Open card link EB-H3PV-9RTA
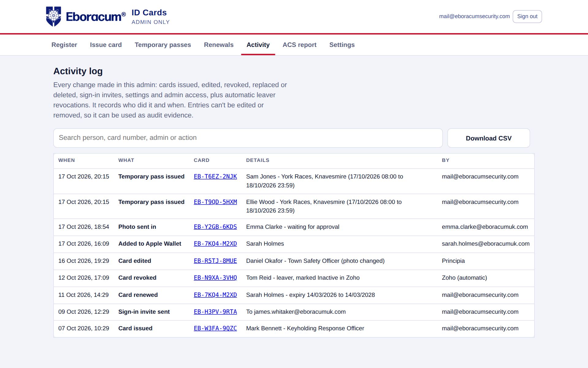This screenshot has width=588, height=368. click(x=215, y=312)
